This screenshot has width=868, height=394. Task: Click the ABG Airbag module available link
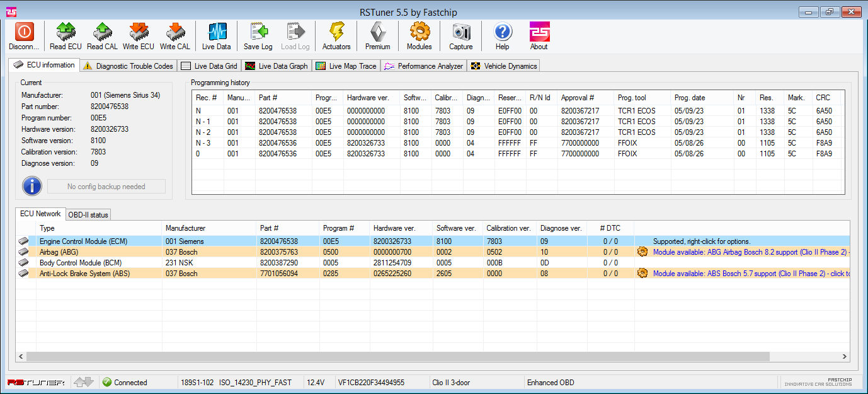751,252
